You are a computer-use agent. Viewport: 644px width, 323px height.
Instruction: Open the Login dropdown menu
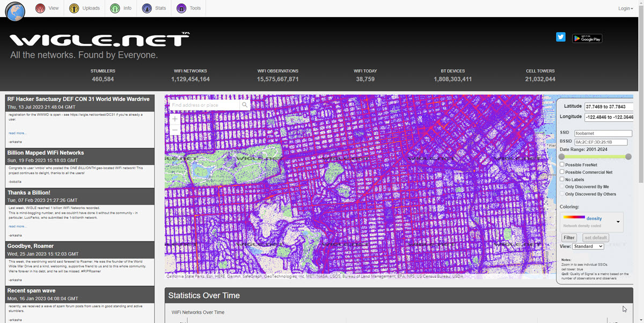pos(625,9)
